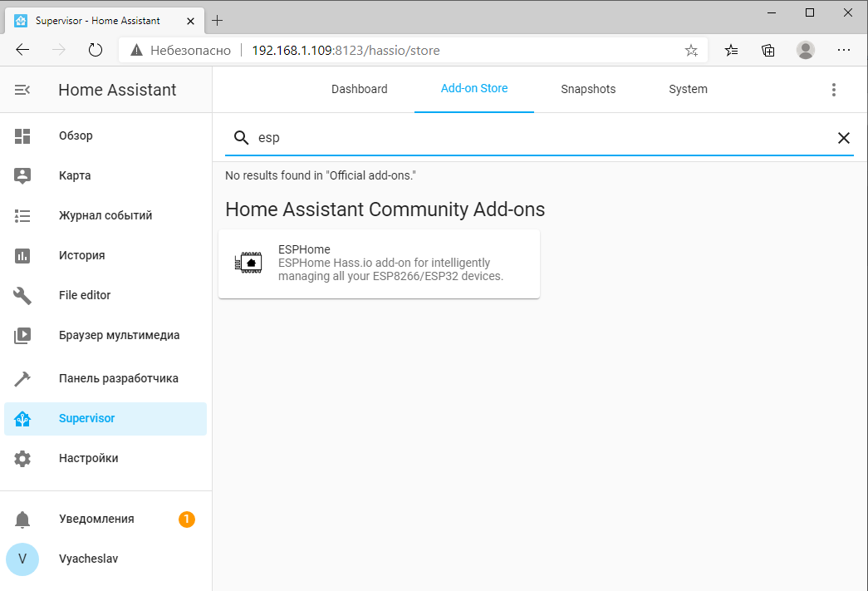Open Настройки in the sidebar
The image size is (868, 591).
pyautogui.click(x=105, y=459)
